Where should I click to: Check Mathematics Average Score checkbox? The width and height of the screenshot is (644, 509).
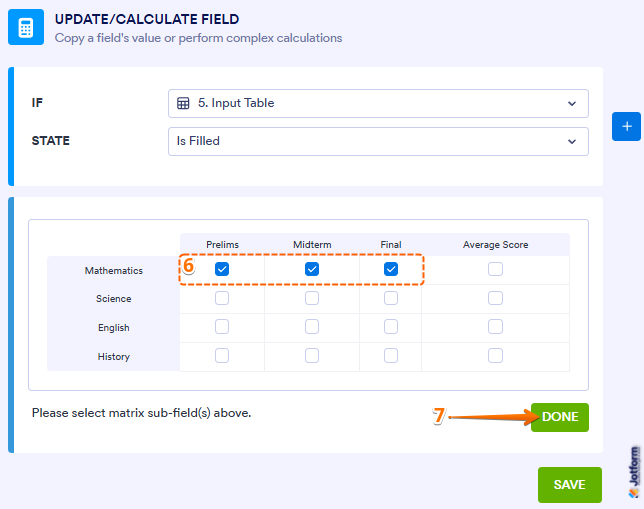click(x=495, y=269)
